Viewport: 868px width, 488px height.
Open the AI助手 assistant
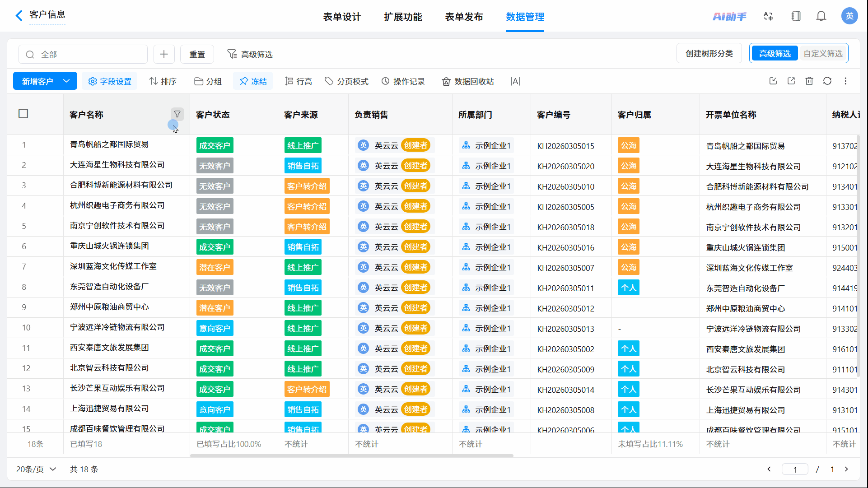point(729,16)
